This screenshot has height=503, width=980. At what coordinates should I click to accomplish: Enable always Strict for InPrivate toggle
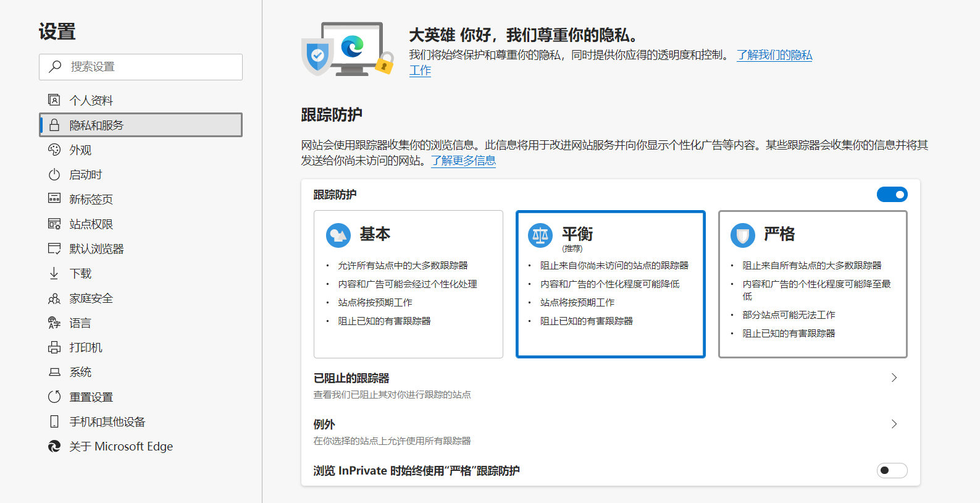click(x=892, y=470)
